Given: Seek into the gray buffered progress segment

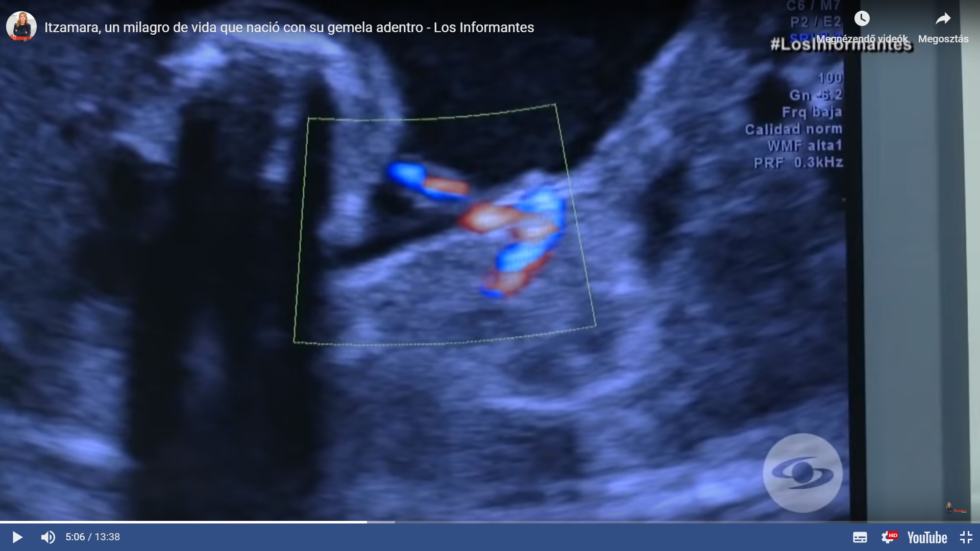Looking at the screenshot, I should point(381,522).
